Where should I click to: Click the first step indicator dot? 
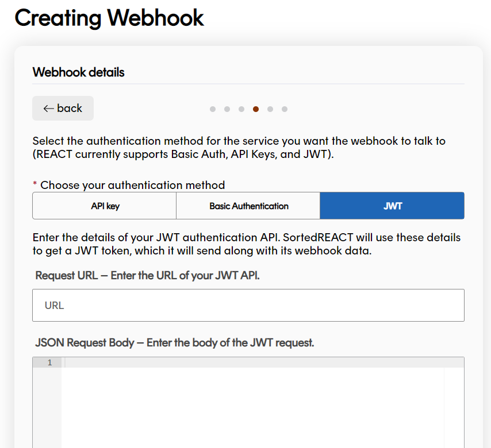coord(213,109)
